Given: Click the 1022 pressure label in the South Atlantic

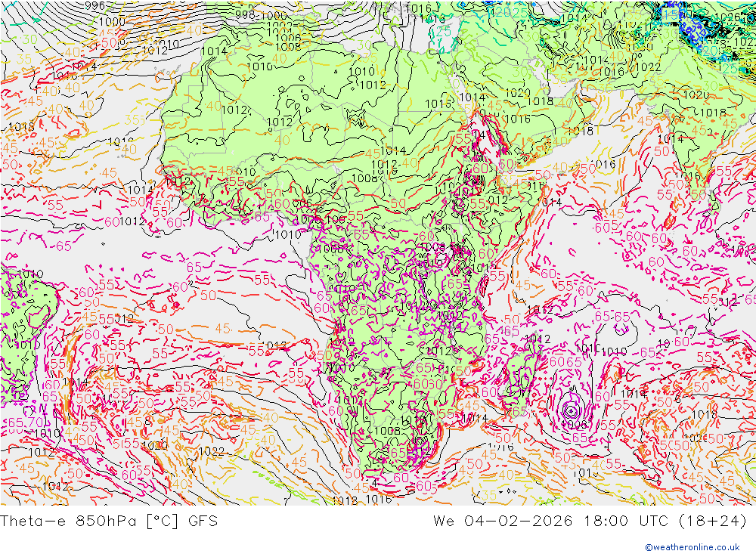Looking at the screenshot, I should (212, 452).
